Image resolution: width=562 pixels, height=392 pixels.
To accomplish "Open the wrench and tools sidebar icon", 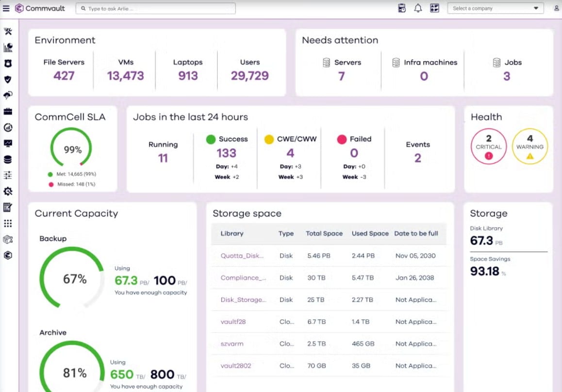I will click(8, 32).
